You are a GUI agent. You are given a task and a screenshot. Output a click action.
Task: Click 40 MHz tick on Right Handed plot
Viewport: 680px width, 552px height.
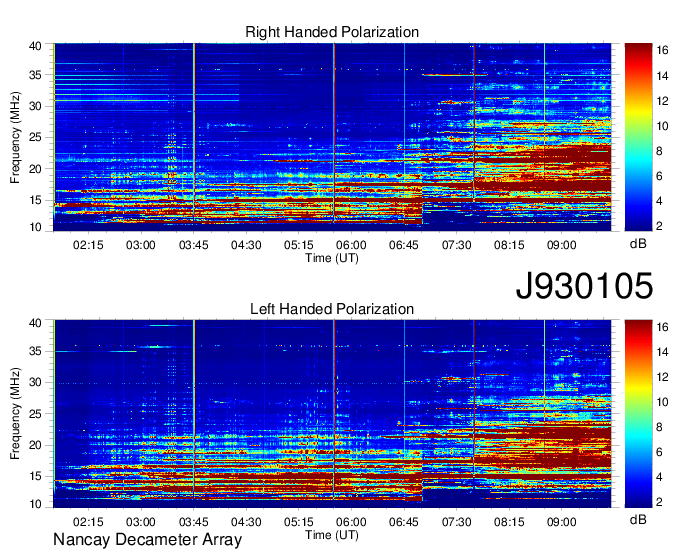35,46
